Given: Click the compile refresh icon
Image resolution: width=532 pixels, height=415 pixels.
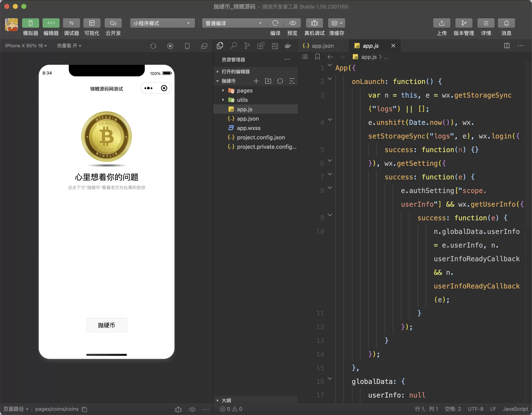Looking at the screenshot, I should click(x=276, y=23).
